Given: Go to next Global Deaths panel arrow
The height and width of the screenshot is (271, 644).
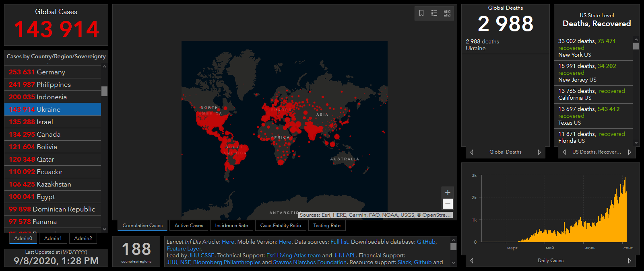Looking at the screenshot, I should 539,152.
